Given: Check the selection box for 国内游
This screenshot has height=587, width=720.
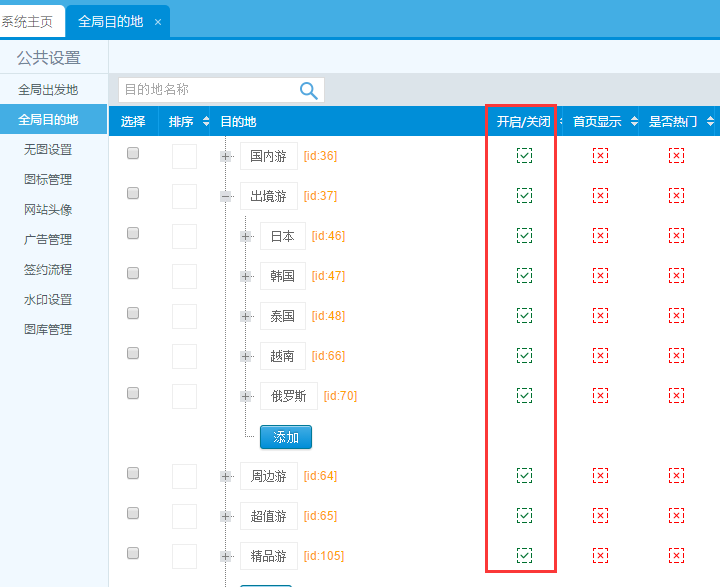Looking at the screenshot, I should pos(133,154).
